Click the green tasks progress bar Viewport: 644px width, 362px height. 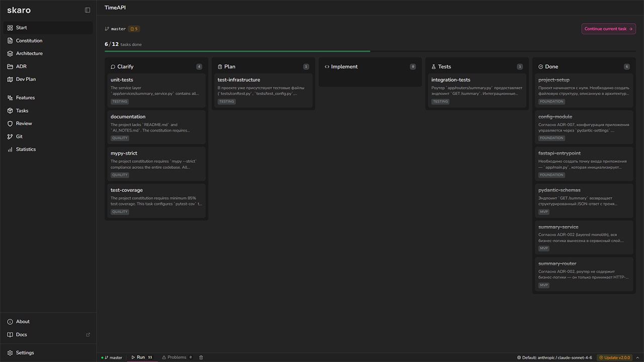pos(237,51)
